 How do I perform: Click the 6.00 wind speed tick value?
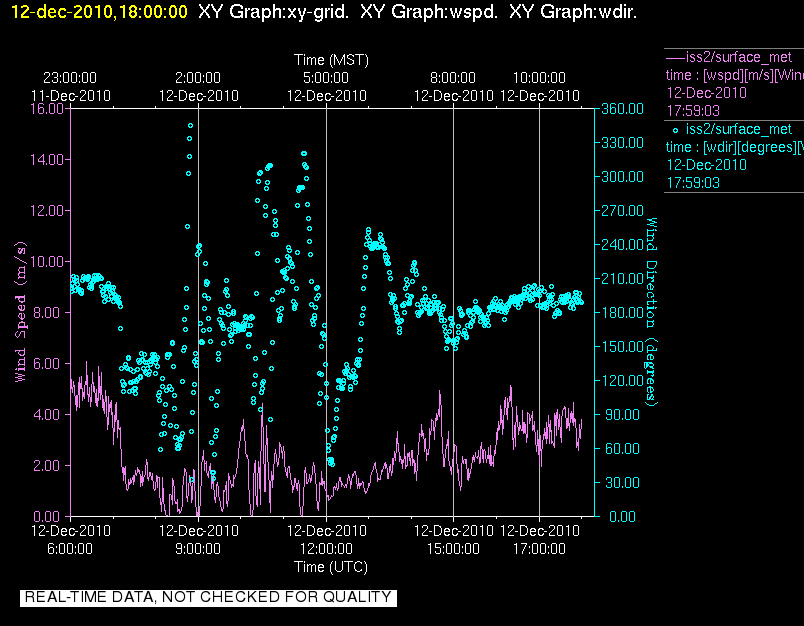tap(49, 364)
